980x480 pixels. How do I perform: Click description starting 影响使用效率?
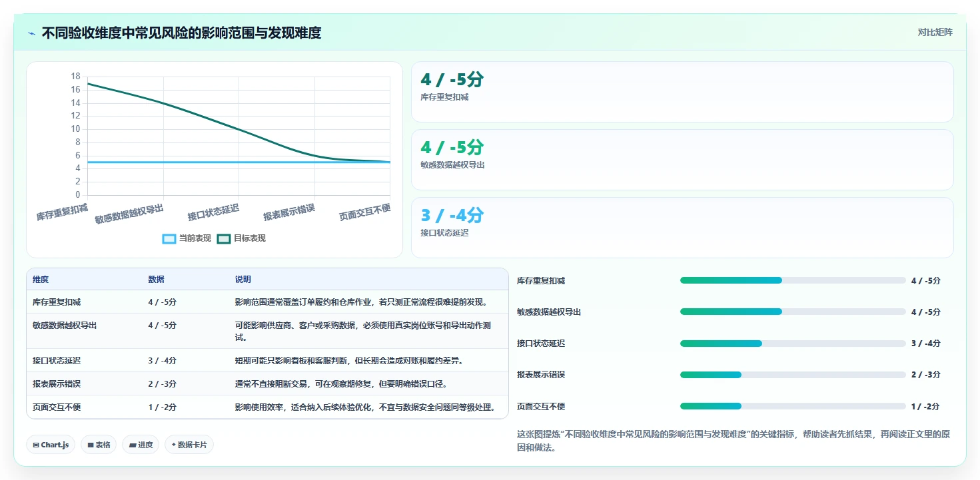[x=365, y=407]
